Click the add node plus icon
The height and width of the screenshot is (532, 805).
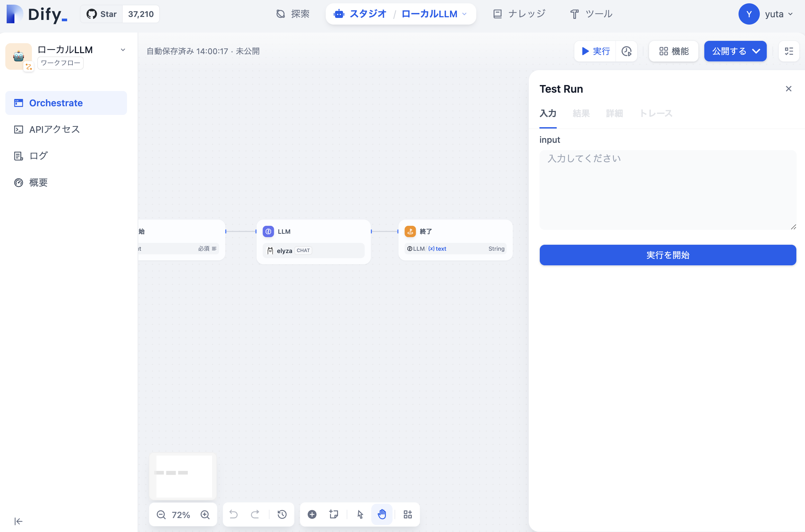312,514
